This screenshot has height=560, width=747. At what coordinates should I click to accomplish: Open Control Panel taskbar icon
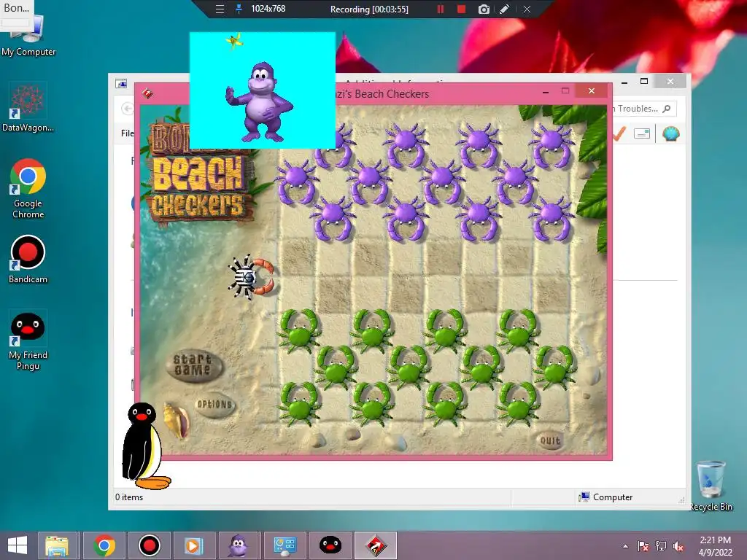pos(285,545)
